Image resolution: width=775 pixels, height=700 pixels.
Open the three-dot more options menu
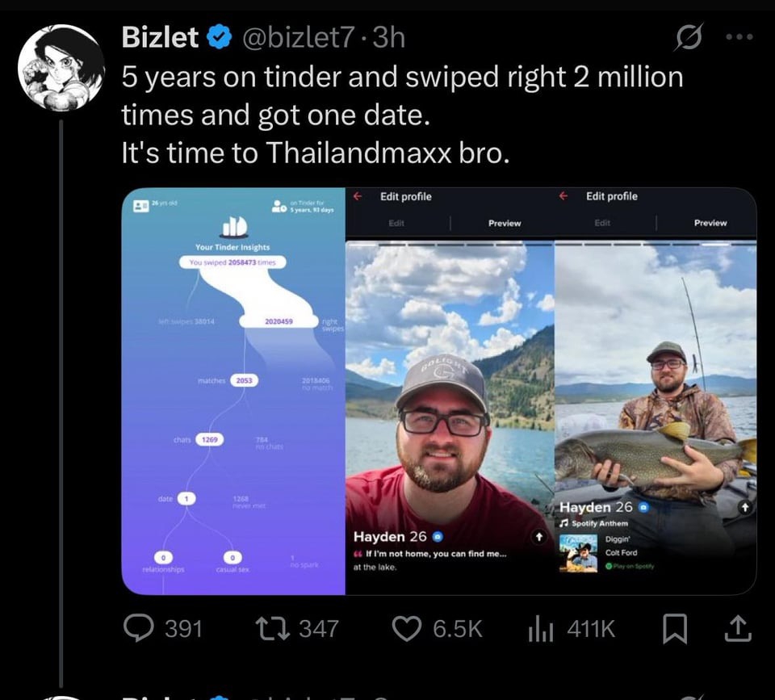coord(739,36)
